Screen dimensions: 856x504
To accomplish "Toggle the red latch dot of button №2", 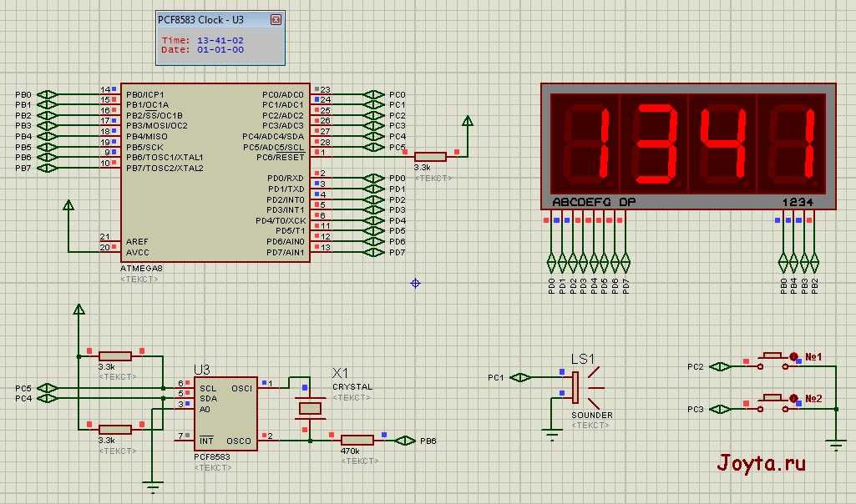I will (x=794, y=399).
